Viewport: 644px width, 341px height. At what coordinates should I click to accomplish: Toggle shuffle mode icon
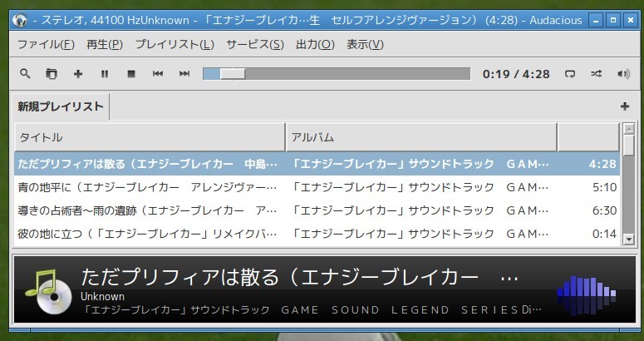click(597, 74)
